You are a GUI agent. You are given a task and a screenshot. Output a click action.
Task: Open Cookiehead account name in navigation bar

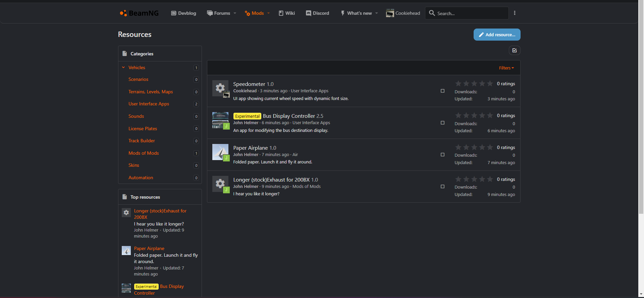tap(408, 13)
